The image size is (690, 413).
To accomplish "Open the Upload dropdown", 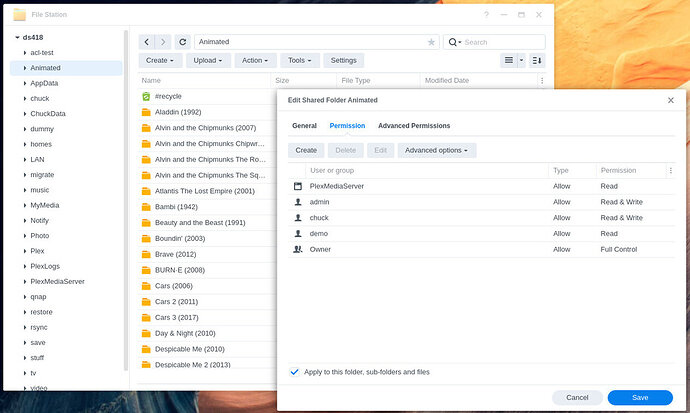I will 208,60.
